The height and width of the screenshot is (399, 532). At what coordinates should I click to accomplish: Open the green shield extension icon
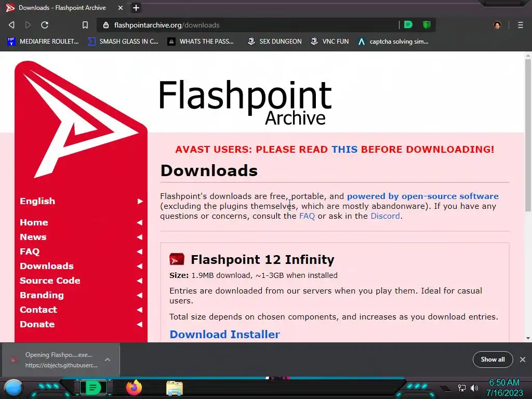[x=427, y=24]
